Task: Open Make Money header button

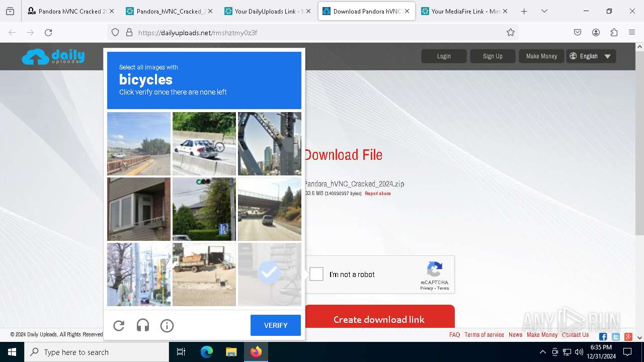Action: point(541,56)
